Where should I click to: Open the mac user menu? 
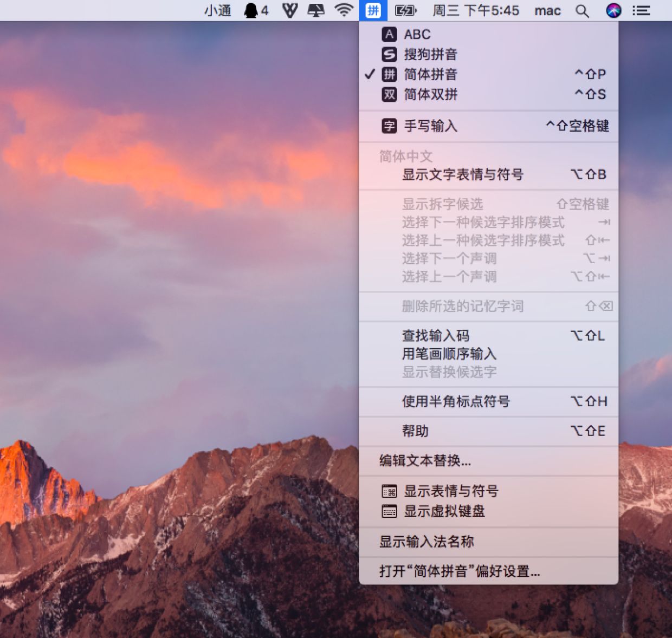(547, 10)
